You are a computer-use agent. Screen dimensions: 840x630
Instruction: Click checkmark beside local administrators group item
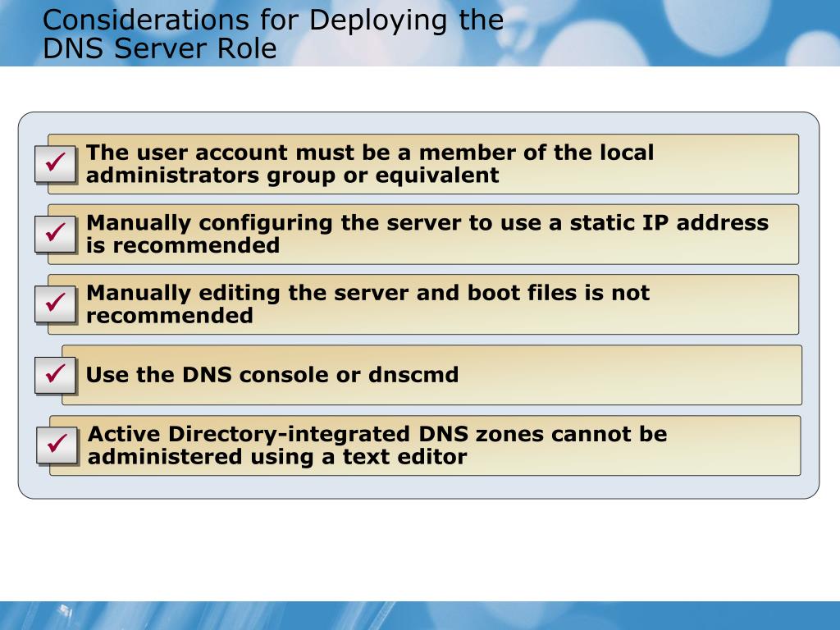(55, 163)
